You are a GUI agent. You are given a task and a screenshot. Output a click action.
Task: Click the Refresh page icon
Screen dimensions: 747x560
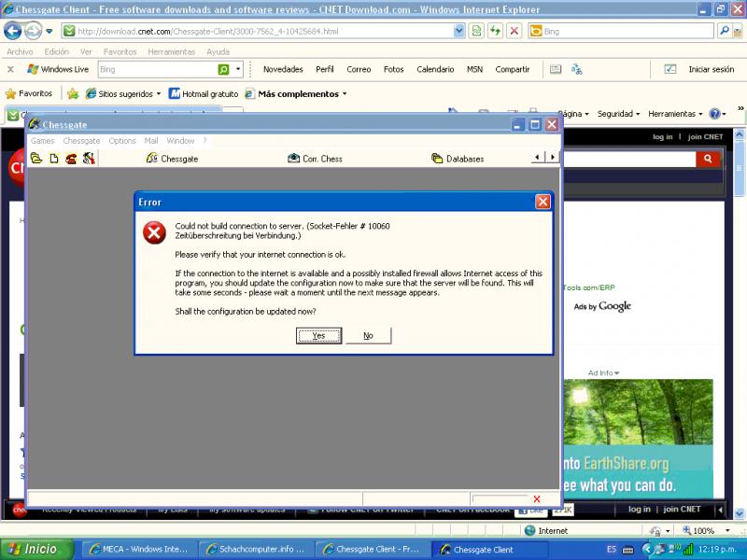click(x=496, y=32)
